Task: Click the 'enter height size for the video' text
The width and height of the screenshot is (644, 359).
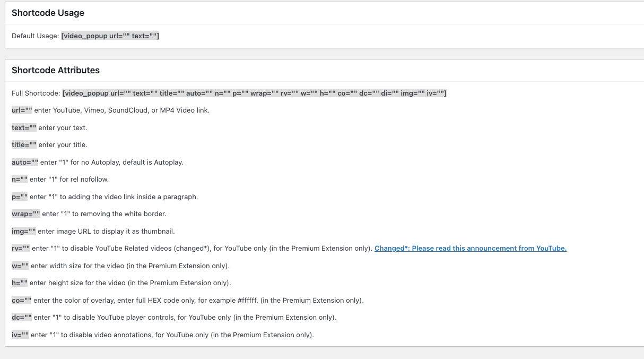Action: 130,283
